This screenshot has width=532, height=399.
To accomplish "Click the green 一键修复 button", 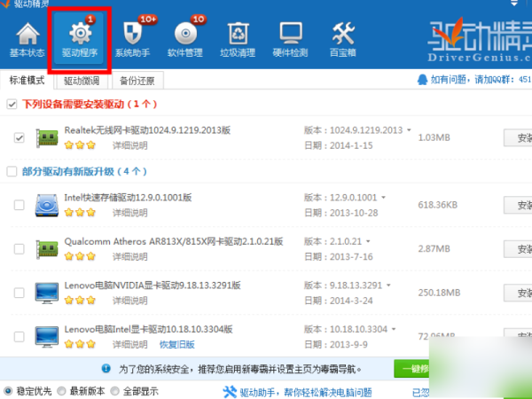I will [x=411, y=369].
